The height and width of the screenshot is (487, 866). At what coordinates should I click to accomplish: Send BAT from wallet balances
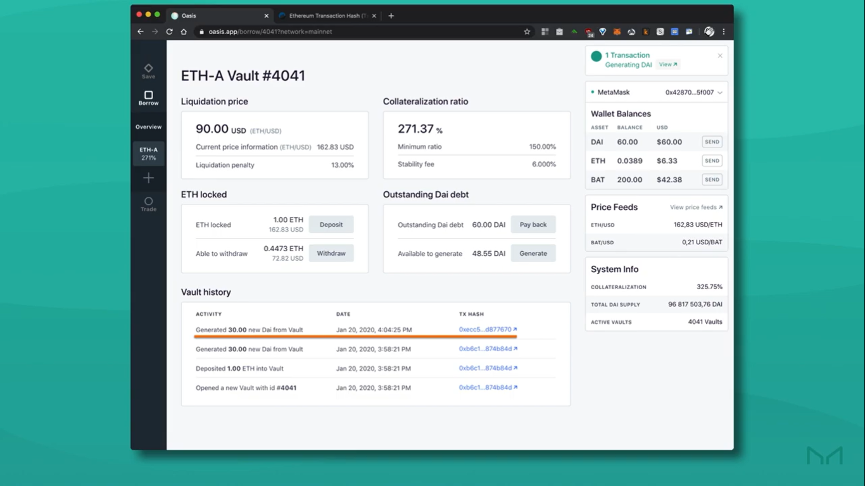coord(712,179)
